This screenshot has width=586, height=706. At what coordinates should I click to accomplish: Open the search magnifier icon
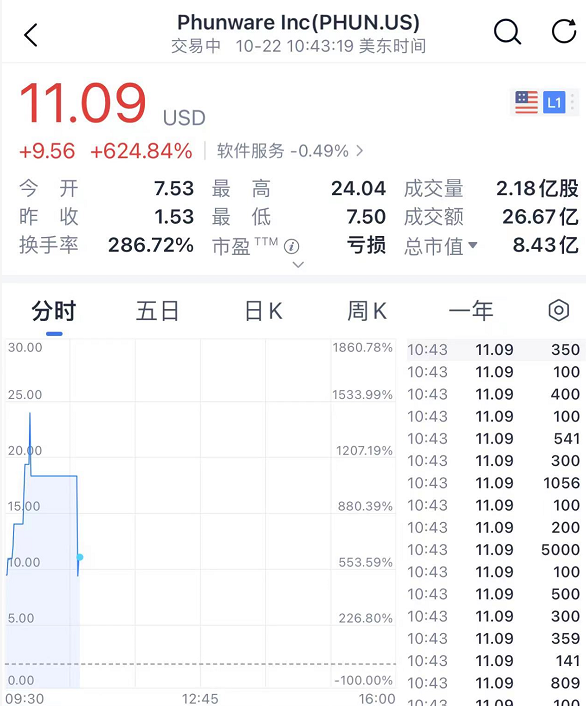pyautogui.click(x=507, y=32)
